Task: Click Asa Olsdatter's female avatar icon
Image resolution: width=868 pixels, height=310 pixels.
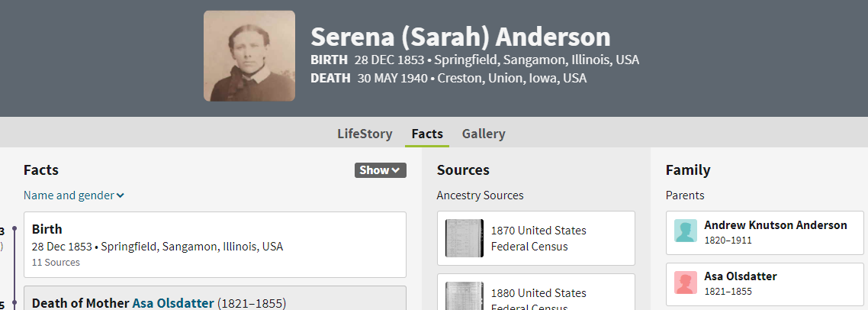Action: pyautogui.click(x=685, y=283)
